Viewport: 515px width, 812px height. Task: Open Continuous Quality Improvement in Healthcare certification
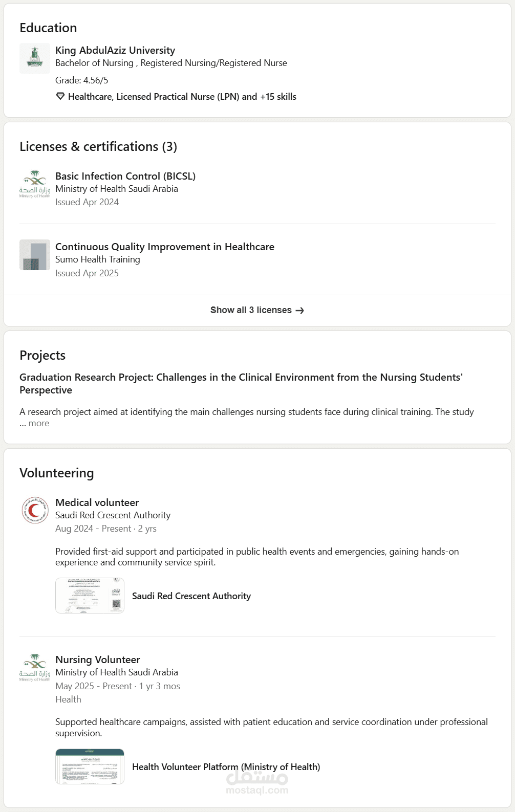[x=165, y=247]
